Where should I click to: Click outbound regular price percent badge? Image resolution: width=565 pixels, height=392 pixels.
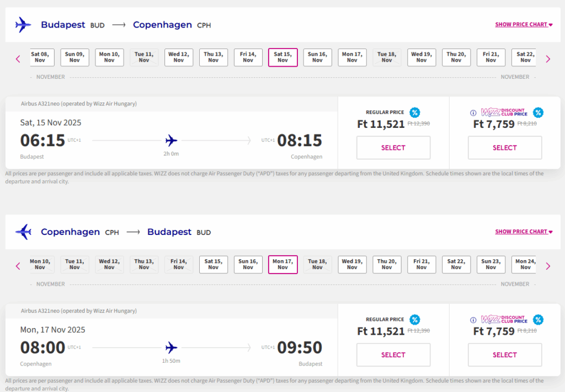[415, 112]
